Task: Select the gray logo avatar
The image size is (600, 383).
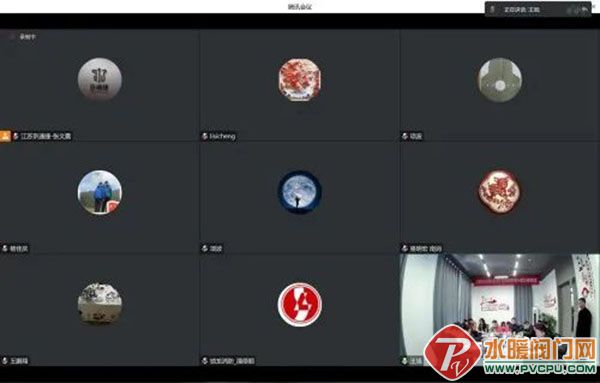Action: (100, 79)
